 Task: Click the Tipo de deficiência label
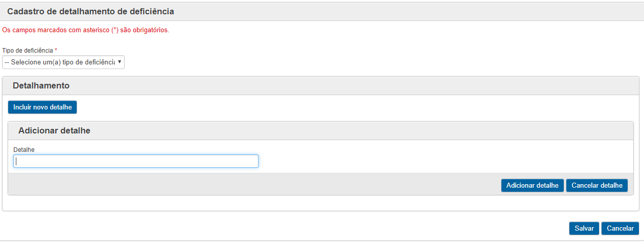pyautogui.click(x=28, y=51)
